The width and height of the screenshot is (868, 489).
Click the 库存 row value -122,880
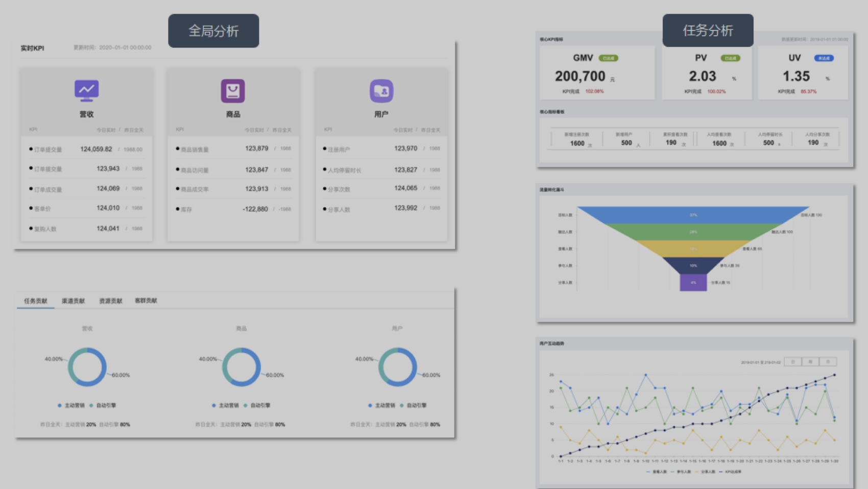click(255, 209)
